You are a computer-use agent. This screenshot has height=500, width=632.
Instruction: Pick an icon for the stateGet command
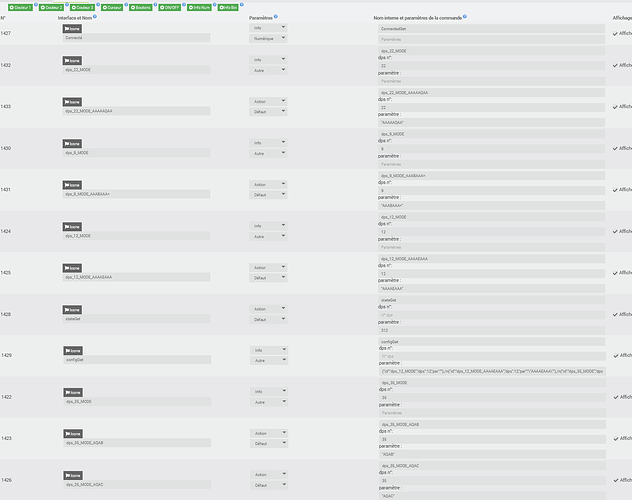(x=72, y=309)
